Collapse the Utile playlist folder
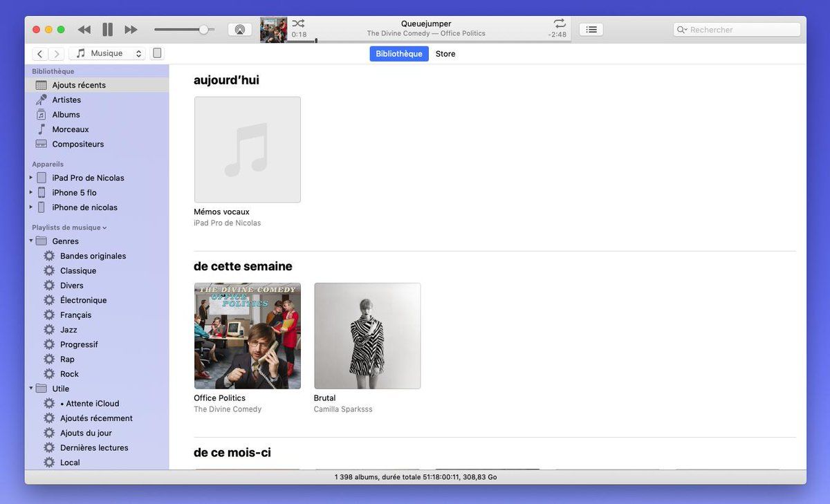This screenshot has width=830, height=504. point(30,388)
